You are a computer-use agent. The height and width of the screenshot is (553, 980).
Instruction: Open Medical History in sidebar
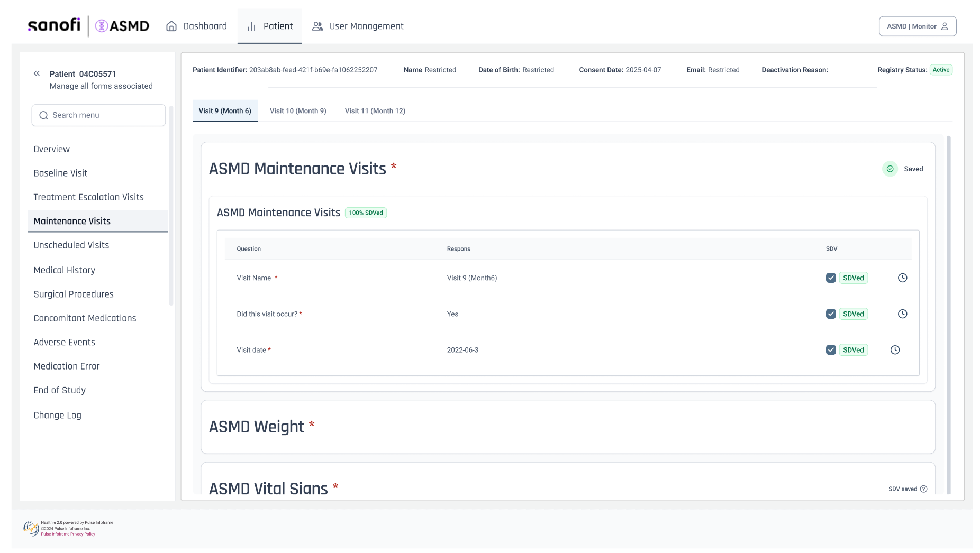tap(65, 270)
